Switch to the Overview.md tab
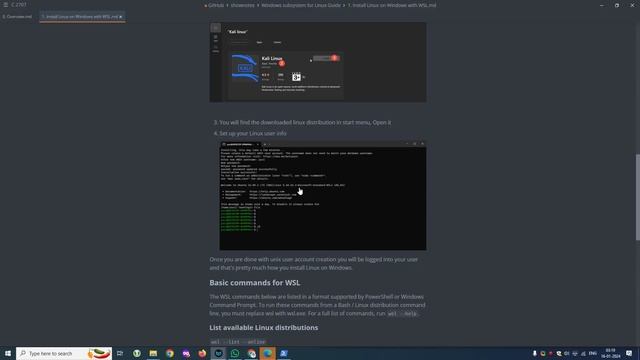Image resolution: width=640 pixels, height=360 pixels. point(17,17)
